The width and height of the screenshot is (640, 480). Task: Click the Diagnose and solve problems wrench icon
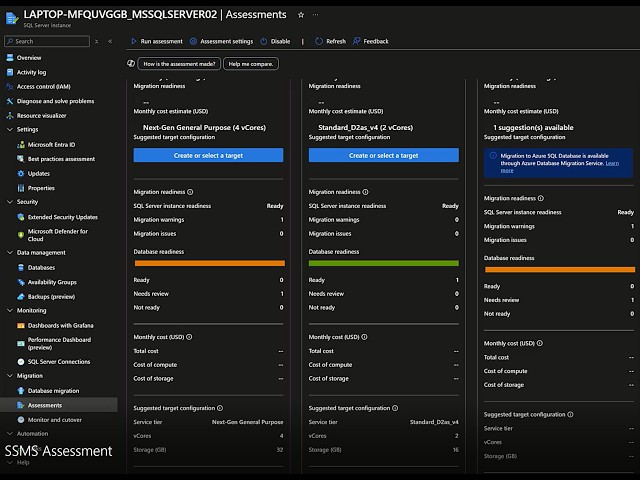[x=10, y=101]
